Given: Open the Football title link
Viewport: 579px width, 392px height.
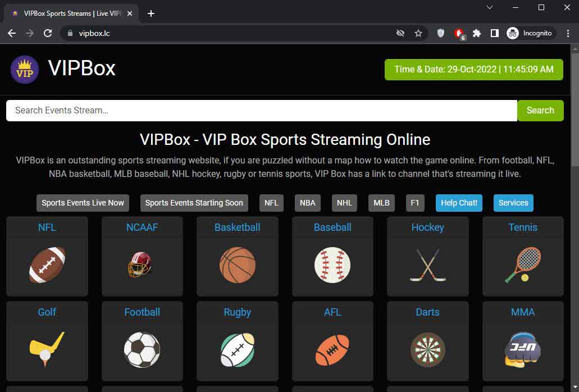Looking at the screenshot, I should click(x=142, y=312).
